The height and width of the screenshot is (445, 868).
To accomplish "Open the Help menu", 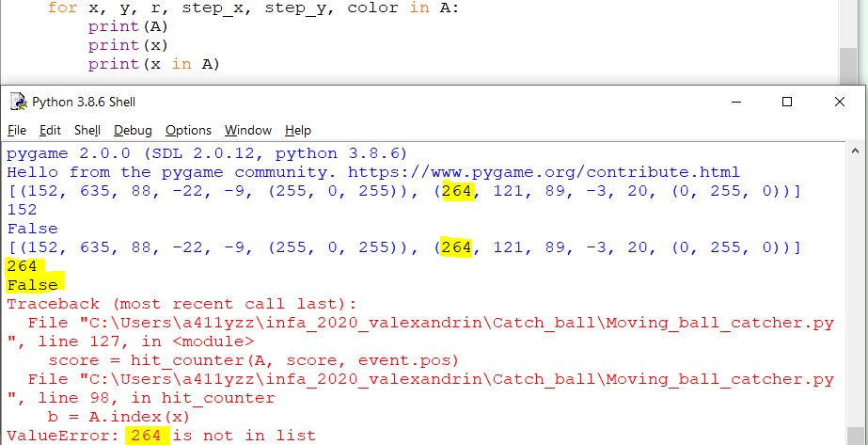I will pos(298,130).
